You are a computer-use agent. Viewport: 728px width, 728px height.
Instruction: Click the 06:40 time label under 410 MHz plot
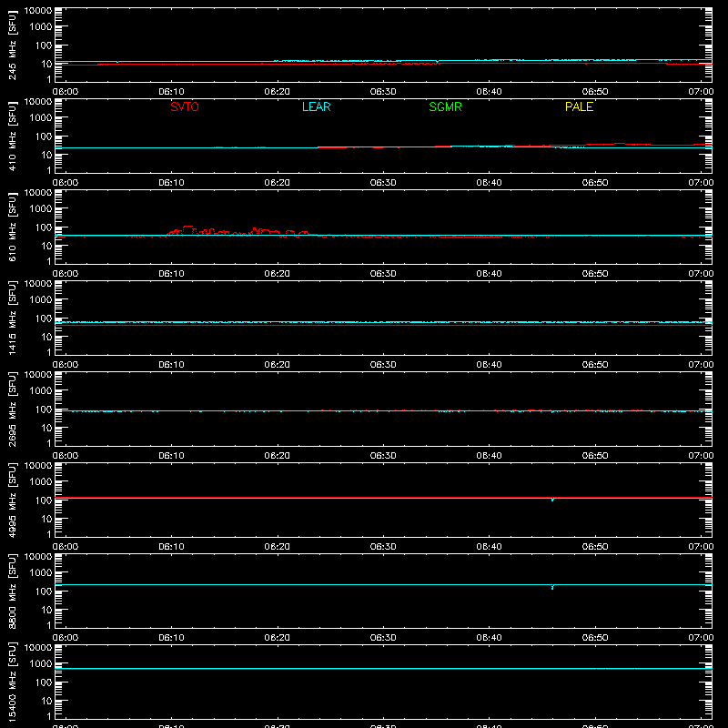(x=489, y=183)
